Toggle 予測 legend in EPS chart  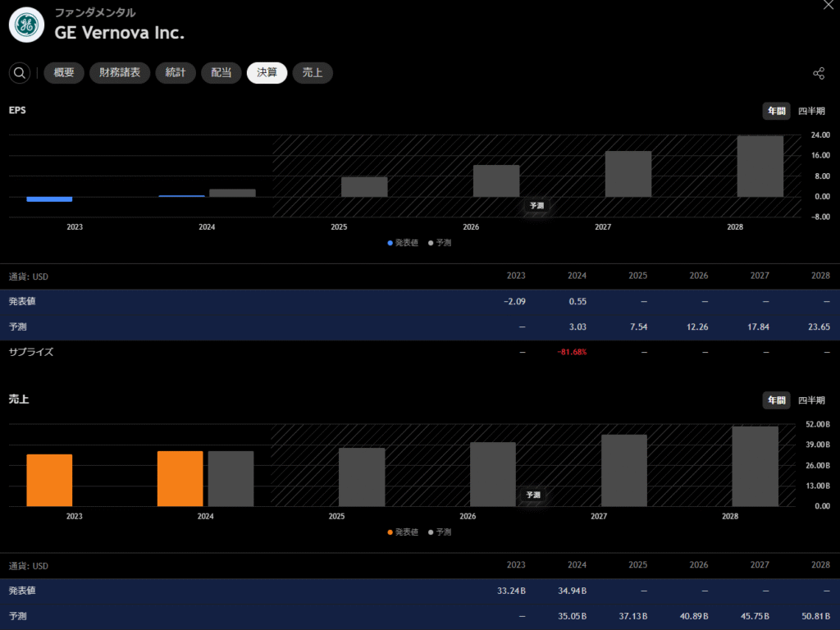click(440, 243)
